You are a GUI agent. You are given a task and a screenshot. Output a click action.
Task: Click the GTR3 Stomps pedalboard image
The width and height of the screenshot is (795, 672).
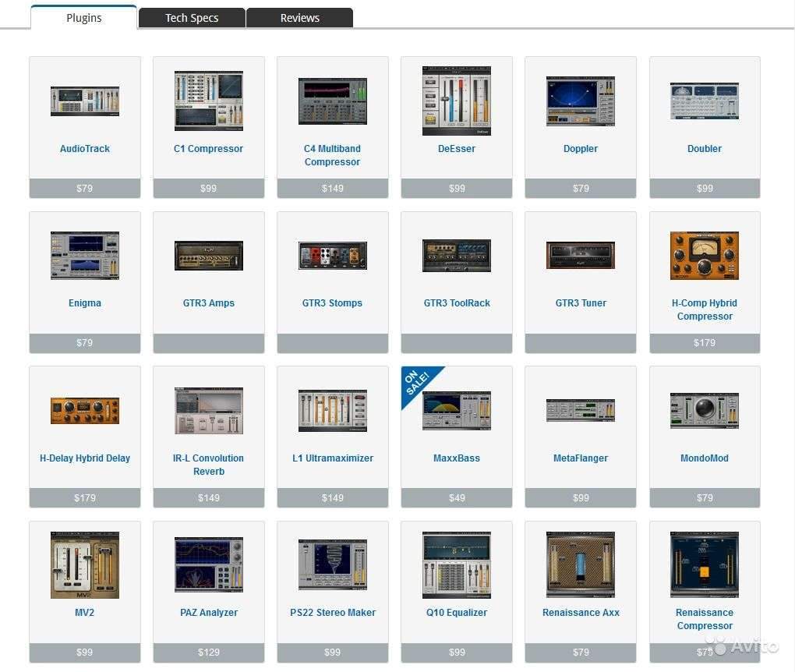pos(333,256)
